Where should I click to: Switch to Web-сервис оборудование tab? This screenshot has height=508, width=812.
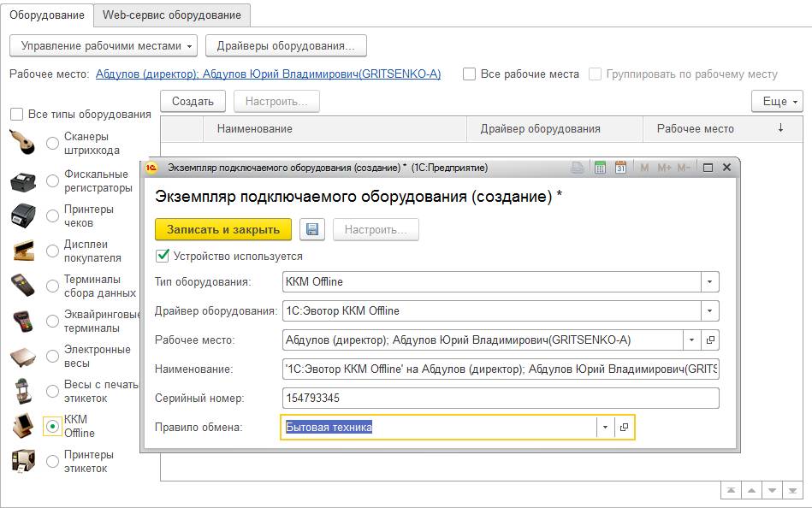point(171,15)
